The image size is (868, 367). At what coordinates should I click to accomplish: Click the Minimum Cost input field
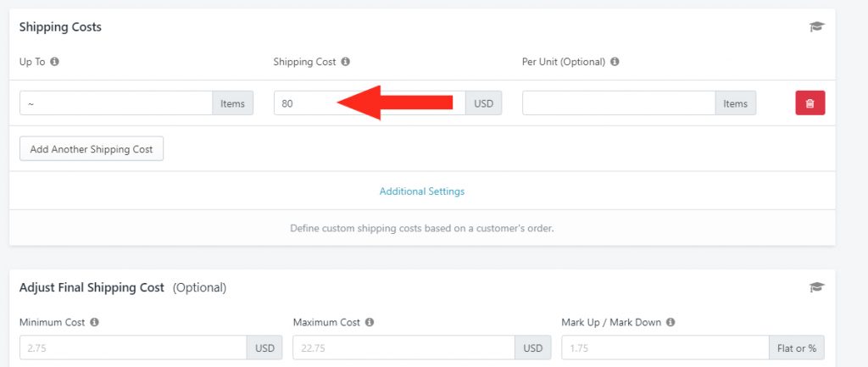tap(133, 348)
